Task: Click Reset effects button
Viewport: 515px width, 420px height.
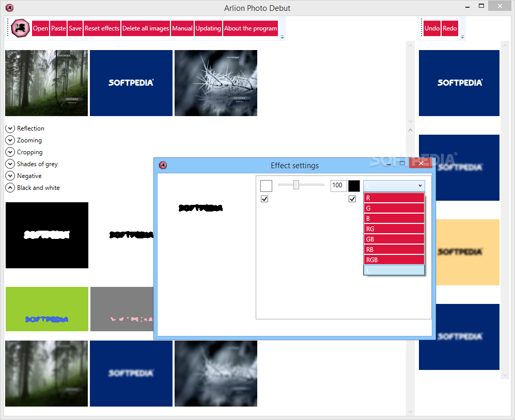Action: click(x=102, y=28)
